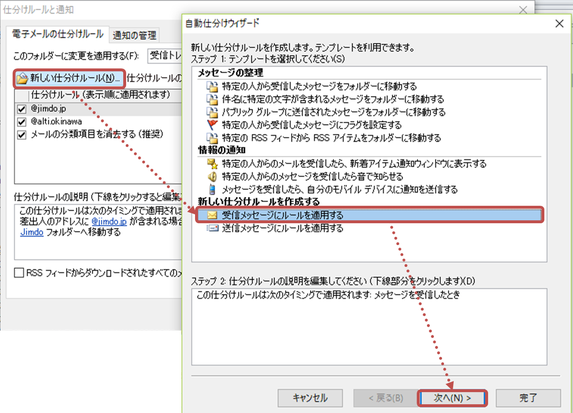Select the @alti.okinawa rule row
573x413 pixels.
pos(98,122)
